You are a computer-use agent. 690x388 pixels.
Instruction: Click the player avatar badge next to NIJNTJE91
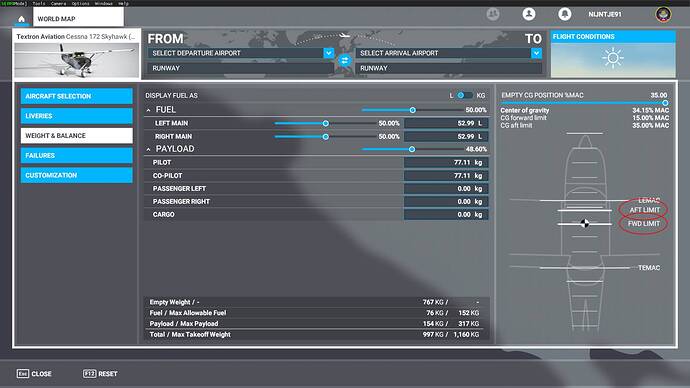tap(664, 14)
